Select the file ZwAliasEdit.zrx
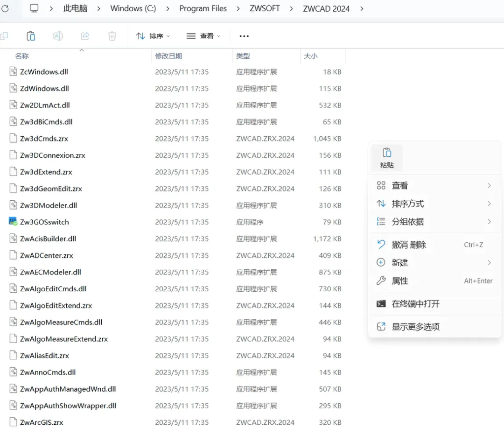504x428 pixels. (x=44, y=356)
